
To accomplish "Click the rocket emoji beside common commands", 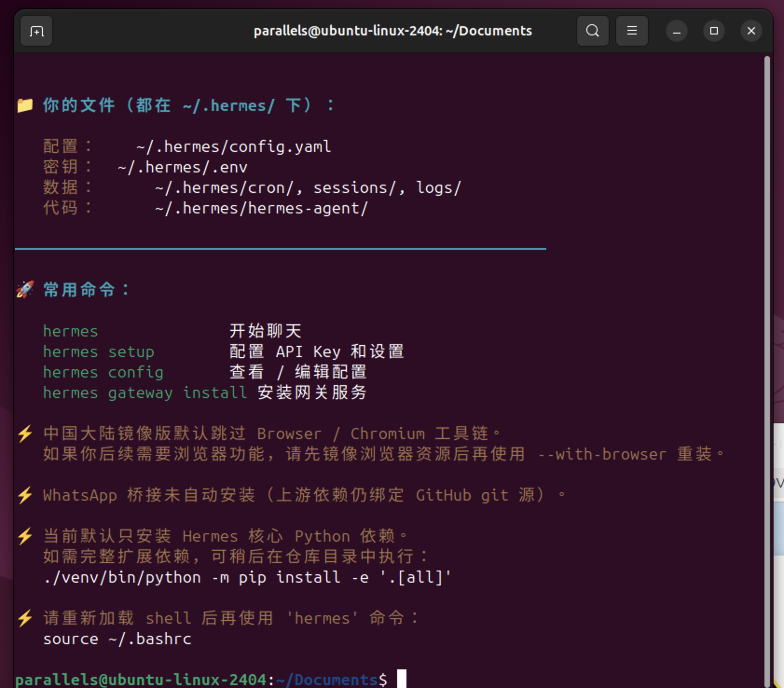I will click(25, 289).
